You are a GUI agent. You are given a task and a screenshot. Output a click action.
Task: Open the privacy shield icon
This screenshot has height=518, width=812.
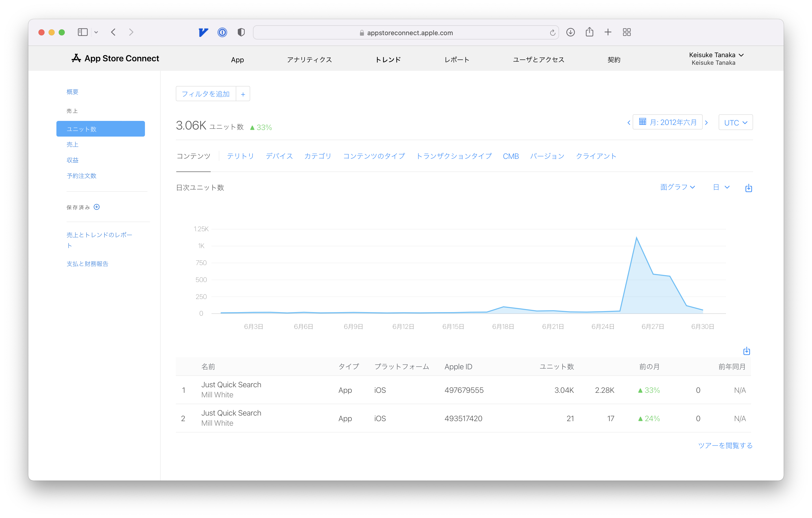[x=241, y=32]
